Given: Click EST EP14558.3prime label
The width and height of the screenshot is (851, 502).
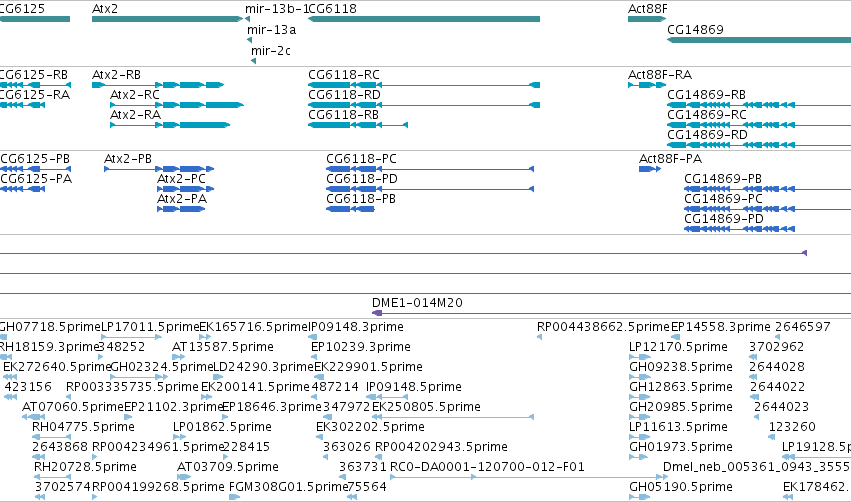Looking at the screenshot, I should 721,327.
